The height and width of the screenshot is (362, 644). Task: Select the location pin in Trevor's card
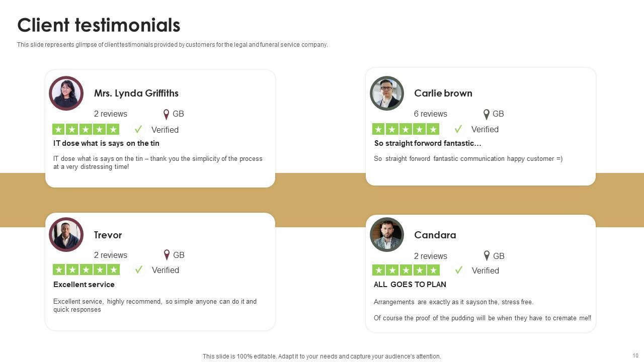tap(167, 255)
